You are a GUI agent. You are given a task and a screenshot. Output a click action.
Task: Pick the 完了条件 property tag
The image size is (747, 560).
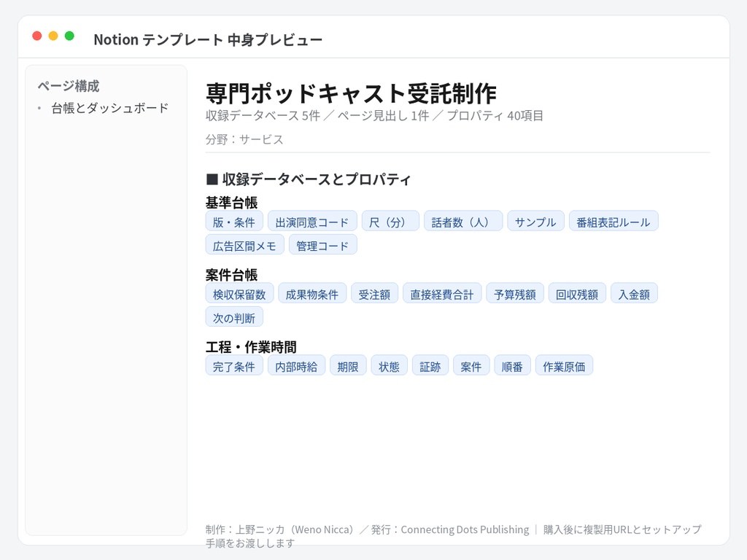click(x=234, y=365)
